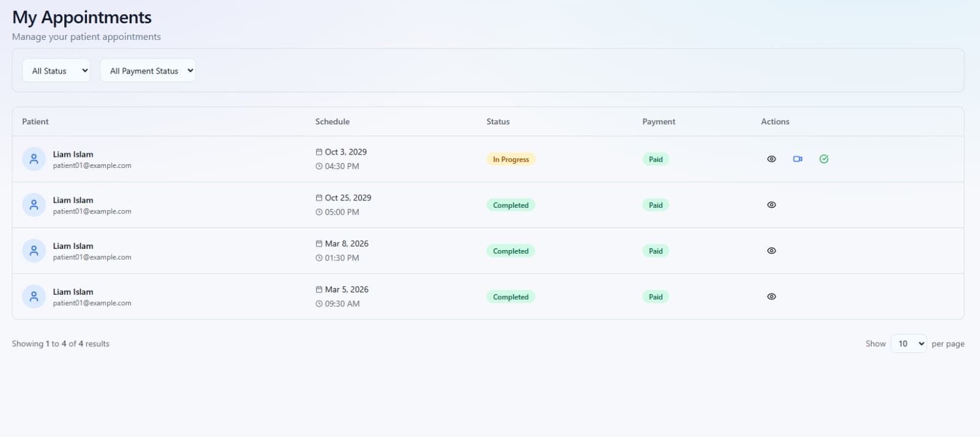The width and height of the screenshot is (980, 437).
Task: Click the Mar 5, 2026 date entry
Action: coord(346,289)
